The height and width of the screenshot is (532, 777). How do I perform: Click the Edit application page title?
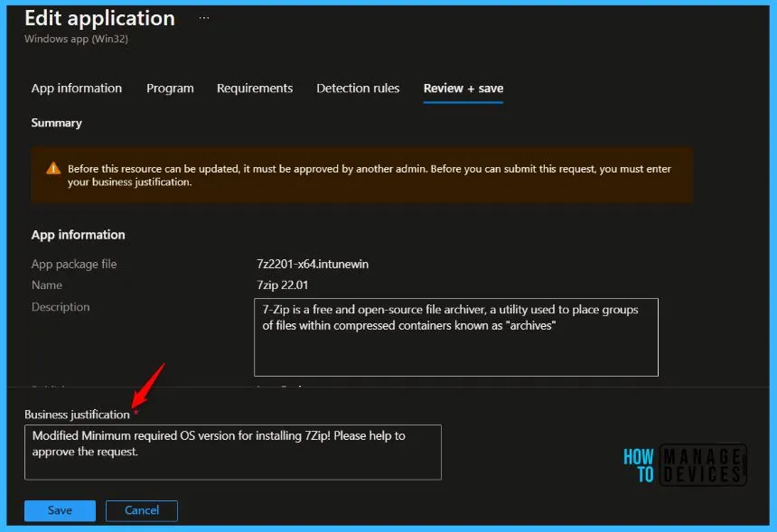[x=99, y=18]
